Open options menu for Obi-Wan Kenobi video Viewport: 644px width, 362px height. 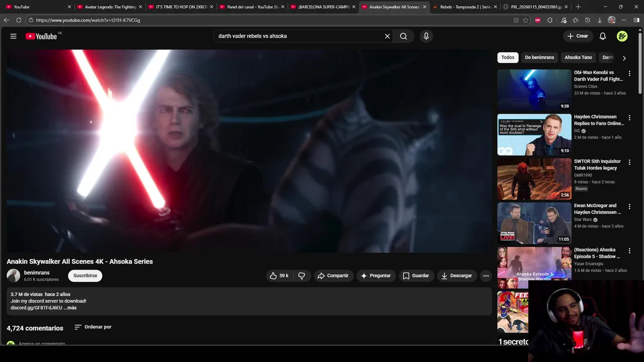629,73
